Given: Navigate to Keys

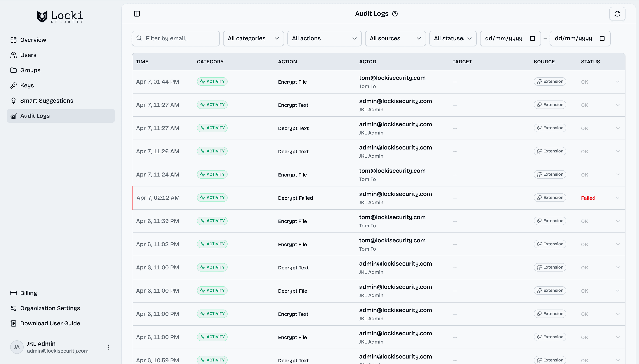Looking at the screenshot, I should (61, 86).
